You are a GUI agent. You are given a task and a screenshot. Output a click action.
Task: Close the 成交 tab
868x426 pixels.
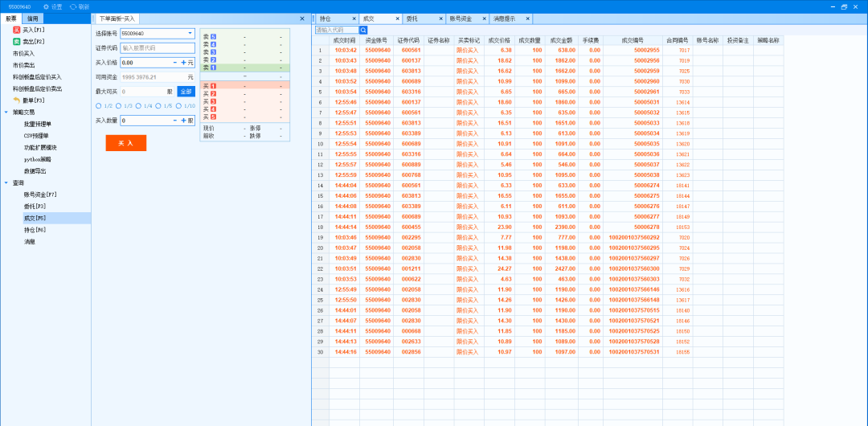(x=398, y=18)
